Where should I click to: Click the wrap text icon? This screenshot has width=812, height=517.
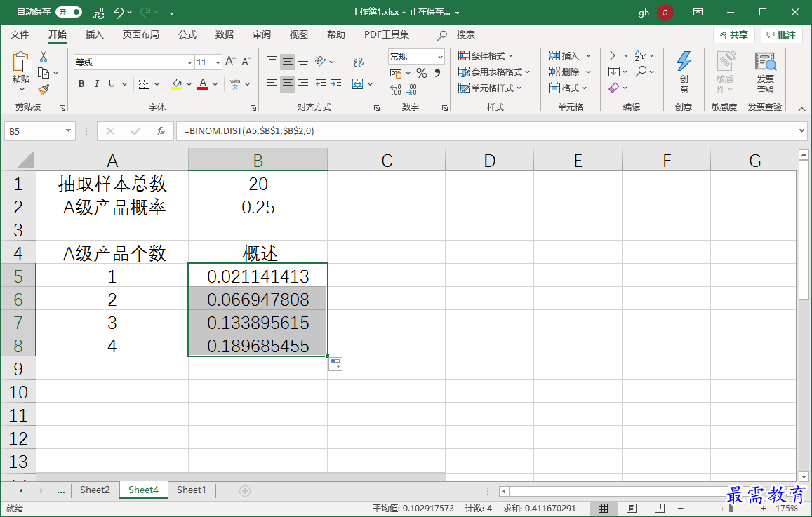click(x=359, y=62)
